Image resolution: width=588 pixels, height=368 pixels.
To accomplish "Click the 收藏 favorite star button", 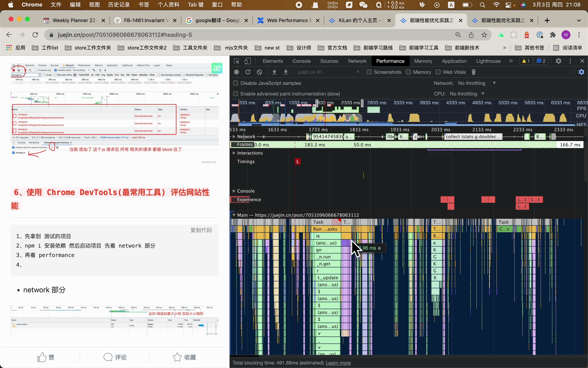I will (x=184, y=357).
